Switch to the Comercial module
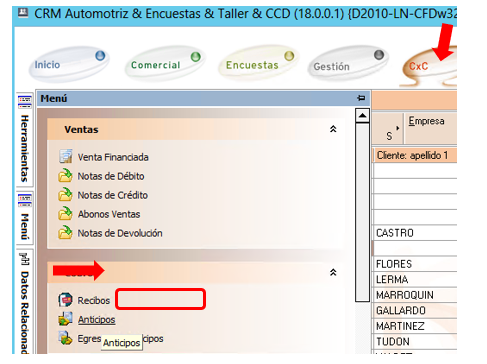The width and height of the screenshot is (487, 364). 164,64
